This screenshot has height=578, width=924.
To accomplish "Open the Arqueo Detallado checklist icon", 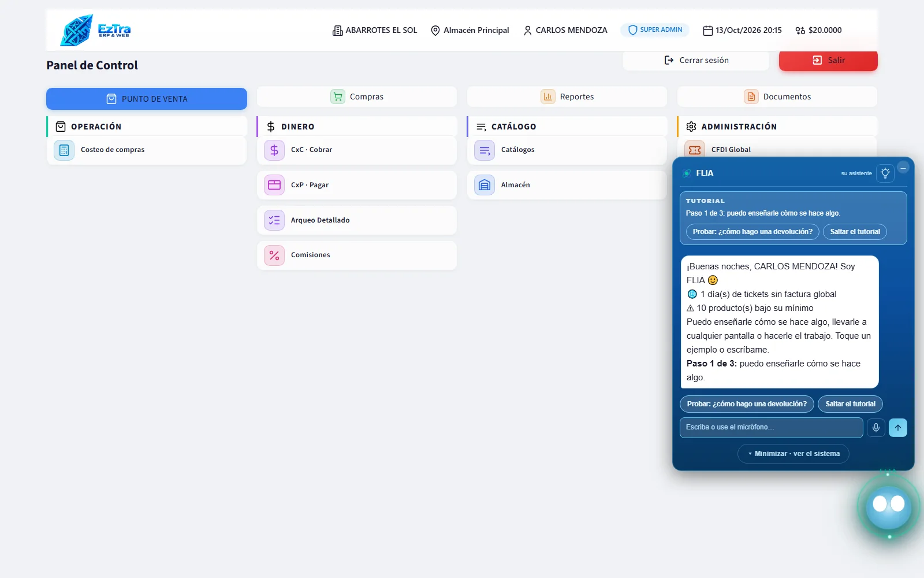I will click(274, 220).
